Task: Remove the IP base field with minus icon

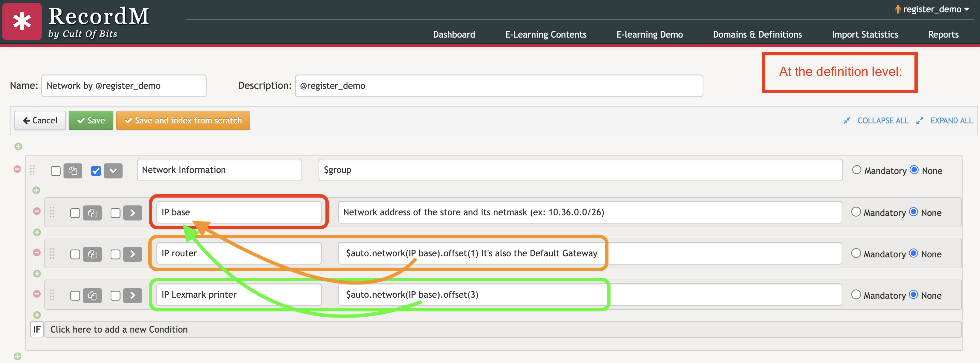Action: (37, 211)
